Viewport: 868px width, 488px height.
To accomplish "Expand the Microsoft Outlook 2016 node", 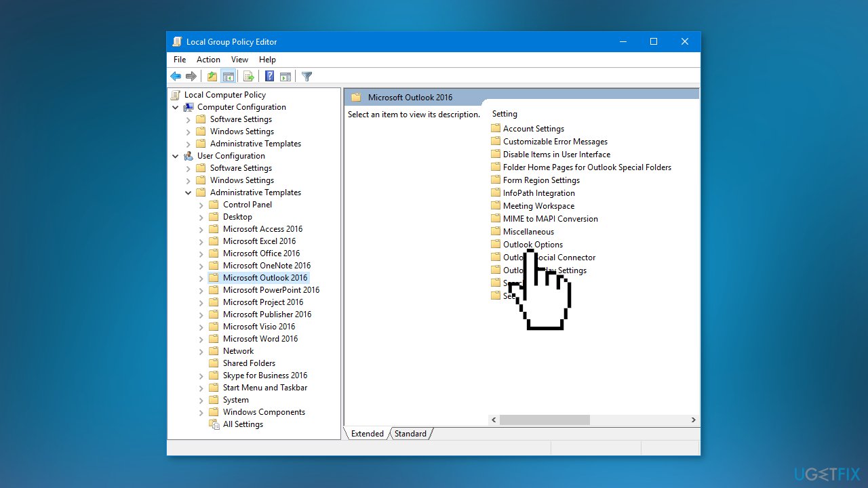I will (201, 278).
